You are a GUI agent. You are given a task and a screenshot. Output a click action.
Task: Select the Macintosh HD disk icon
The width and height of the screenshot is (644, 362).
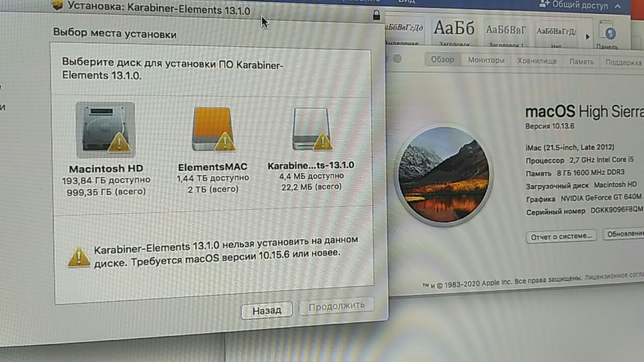[106, 130]
